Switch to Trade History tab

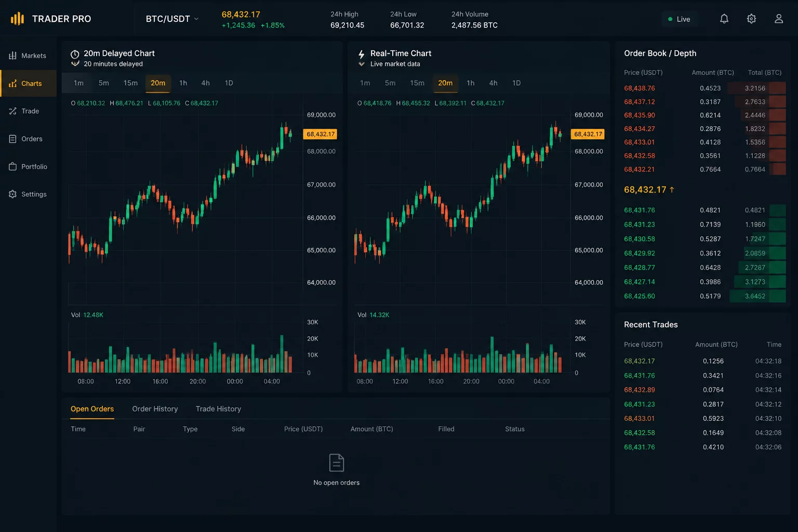[218, 409]
